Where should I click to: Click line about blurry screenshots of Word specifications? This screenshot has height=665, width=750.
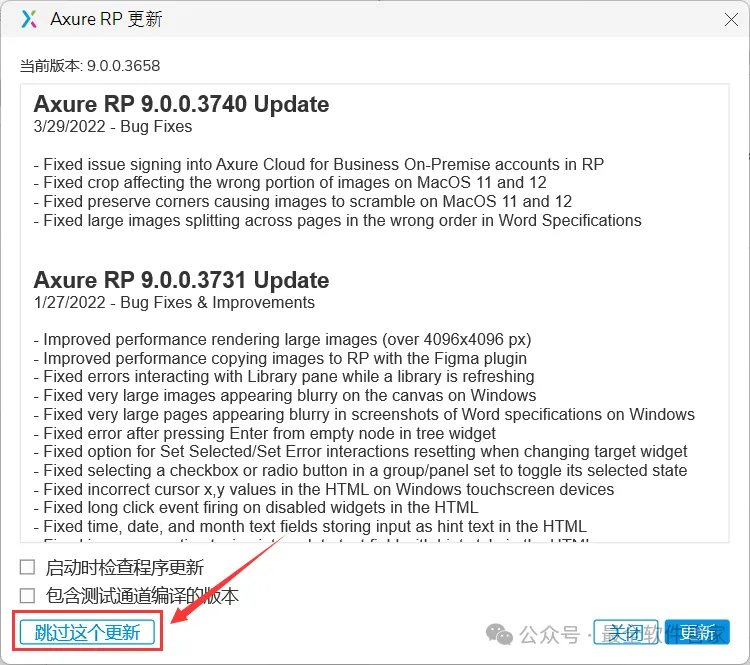[364, 414]
